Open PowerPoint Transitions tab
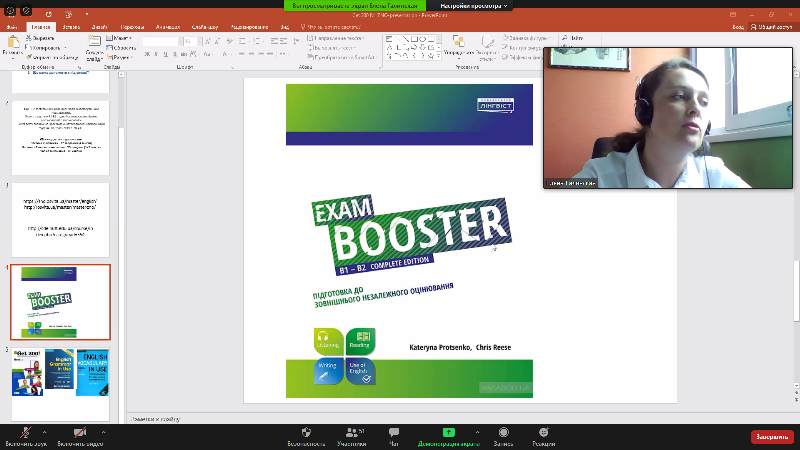The width and height of the screenshot is (800, 450). coord(132,27)
